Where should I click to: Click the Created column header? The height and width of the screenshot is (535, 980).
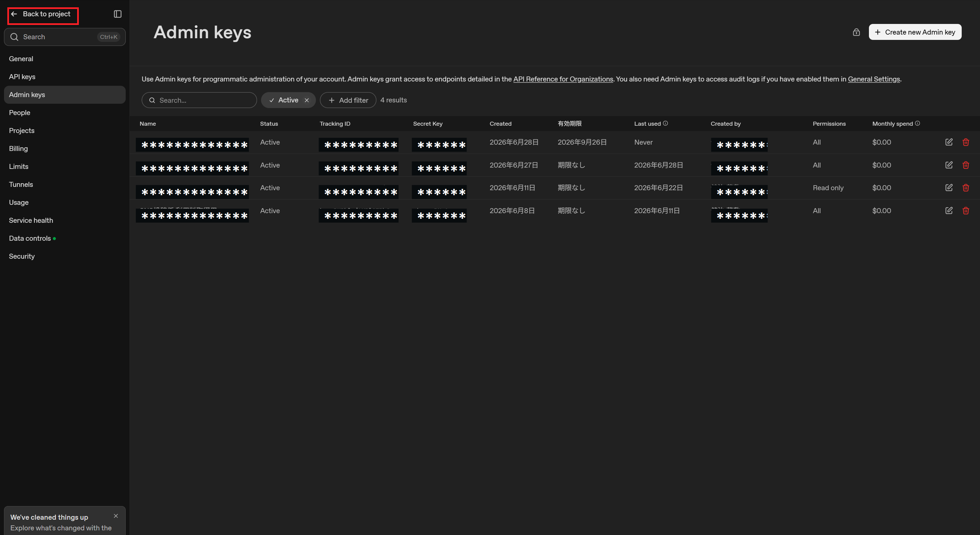(500, 124)
